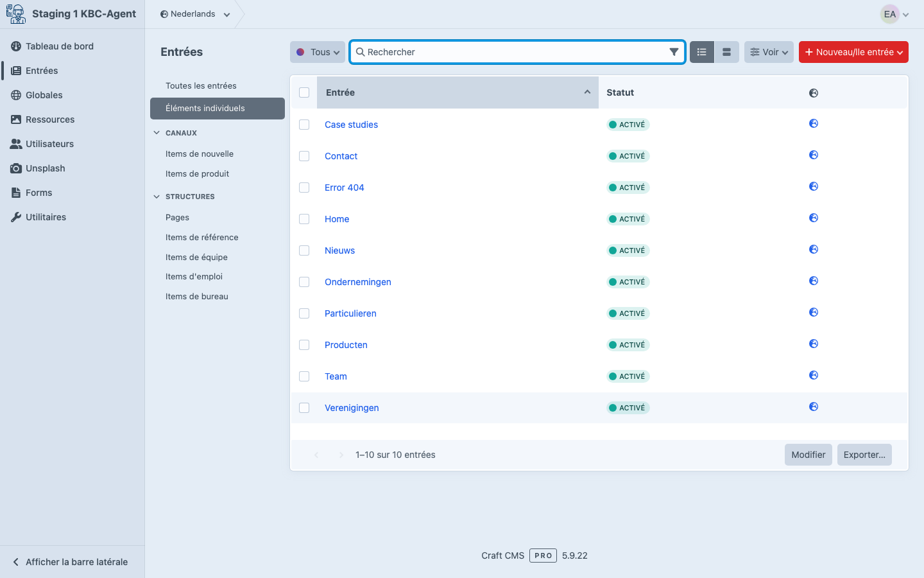The width and height of the screenshot is (924, 578).
Task: Open the Nieuws entry
Action: coord(339,250)
